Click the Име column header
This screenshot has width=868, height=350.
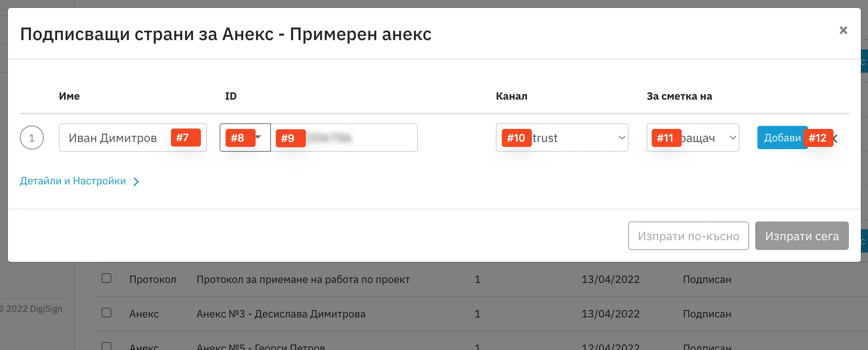69,96
